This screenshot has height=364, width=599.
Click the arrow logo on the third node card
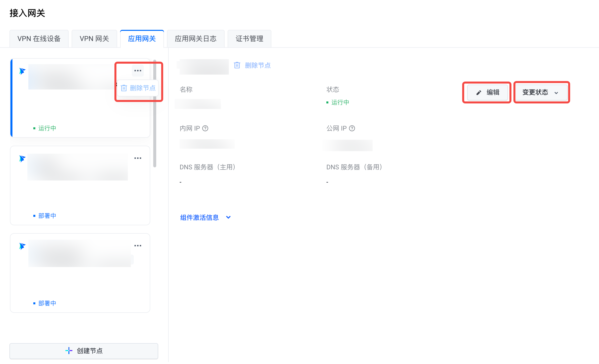22,246
